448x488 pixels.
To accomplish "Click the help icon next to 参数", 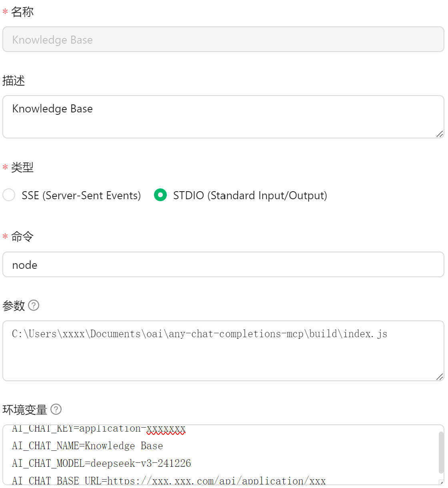I will click(x=34, y=305).
